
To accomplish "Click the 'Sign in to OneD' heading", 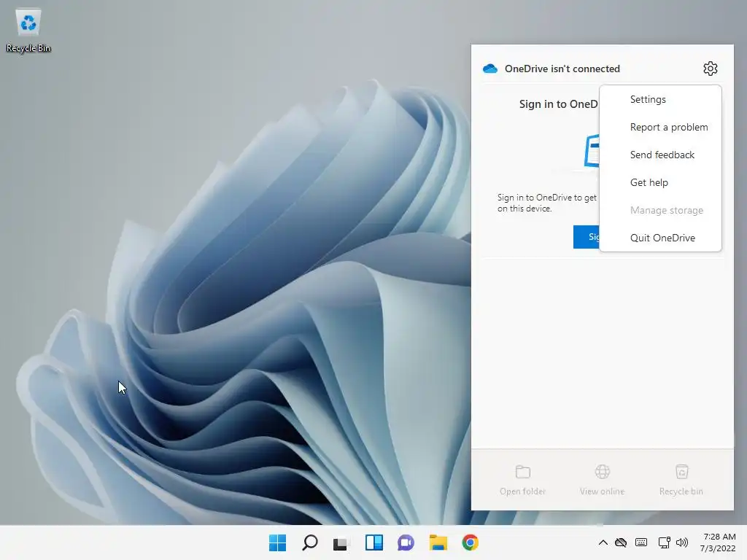I will tap(558, 104).
